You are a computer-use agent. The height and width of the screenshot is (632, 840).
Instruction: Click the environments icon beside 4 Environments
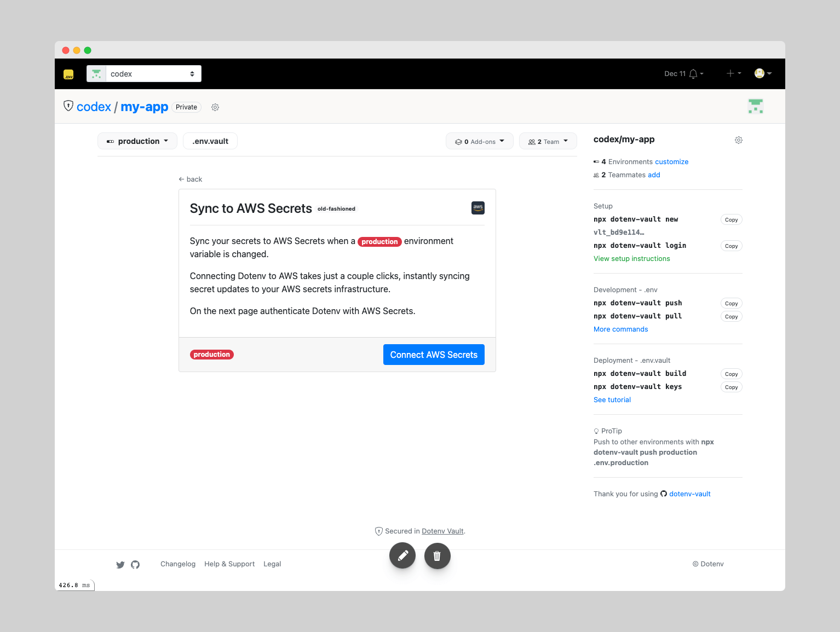[596, 161]
